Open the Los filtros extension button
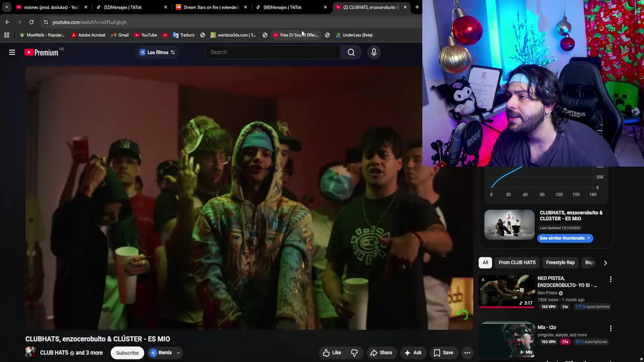This screenshot has width=644, height=362. [157, 52]
